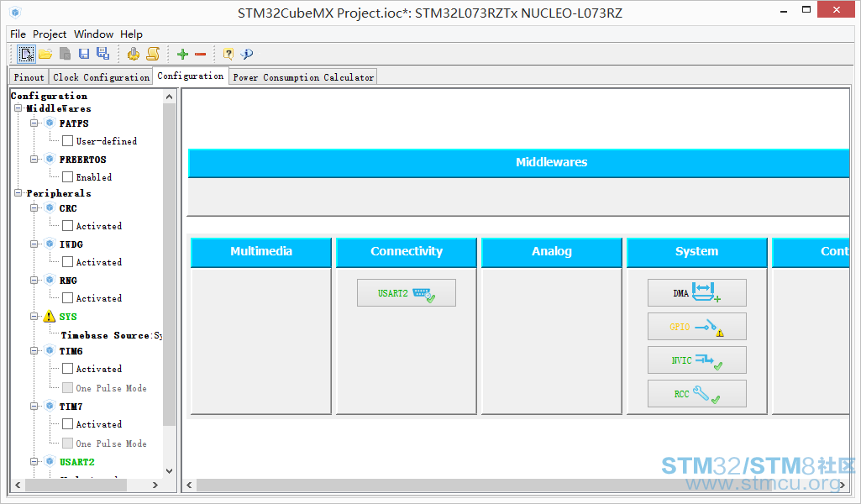Open the DMA configuration button
Screen dimensions: 861x504
[x=697, y=292]
